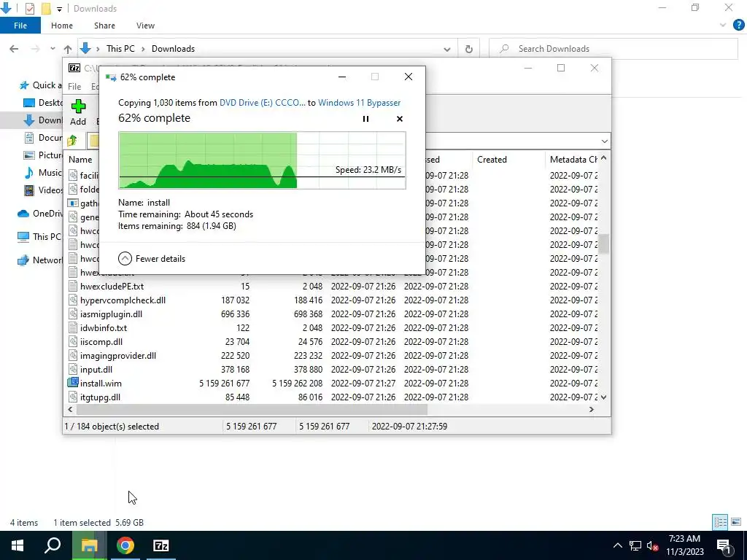Viewport: 747px width, 560px height.
Task: Open the quick access toolbar customize dropdown
Action: 59,9
